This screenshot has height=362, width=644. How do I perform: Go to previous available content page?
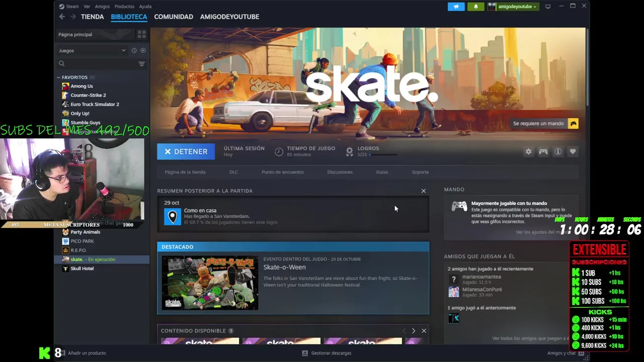(404, 331)
